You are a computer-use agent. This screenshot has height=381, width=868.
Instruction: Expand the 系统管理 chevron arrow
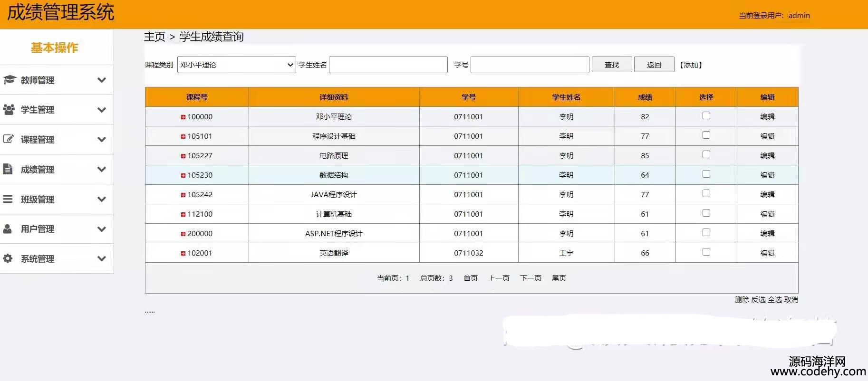click(101, 258)
